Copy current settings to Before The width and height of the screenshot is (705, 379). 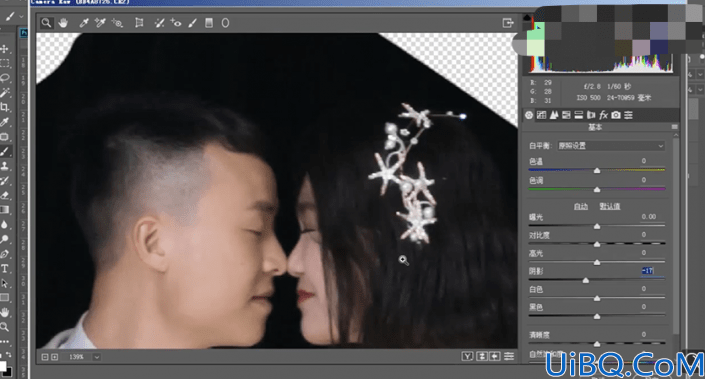click(x=495, y=357)
